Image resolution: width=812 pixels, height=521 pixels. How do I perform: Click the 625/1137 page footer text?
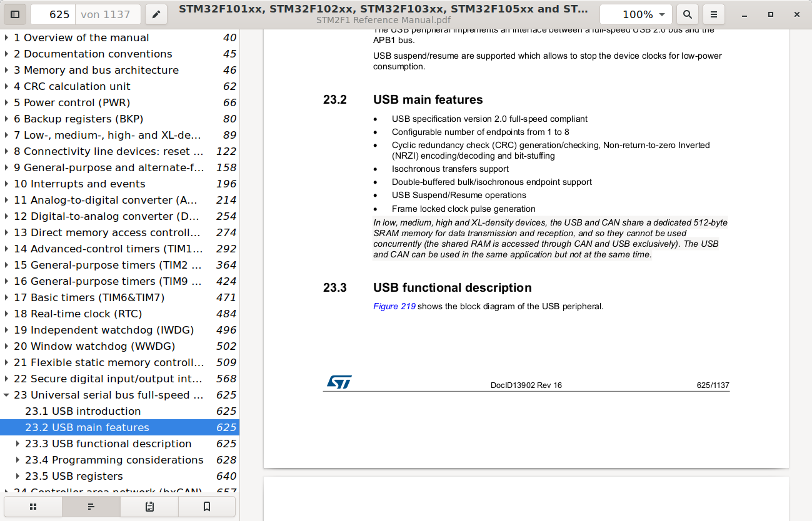(x=713, y=385)
